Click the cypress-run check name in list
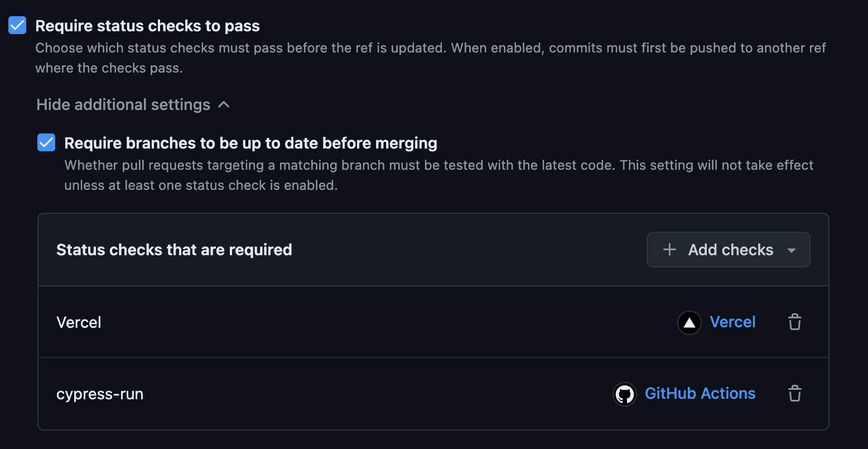Viewport: 868px width, 449px height. pyautogui.click(x=100, y=394)
